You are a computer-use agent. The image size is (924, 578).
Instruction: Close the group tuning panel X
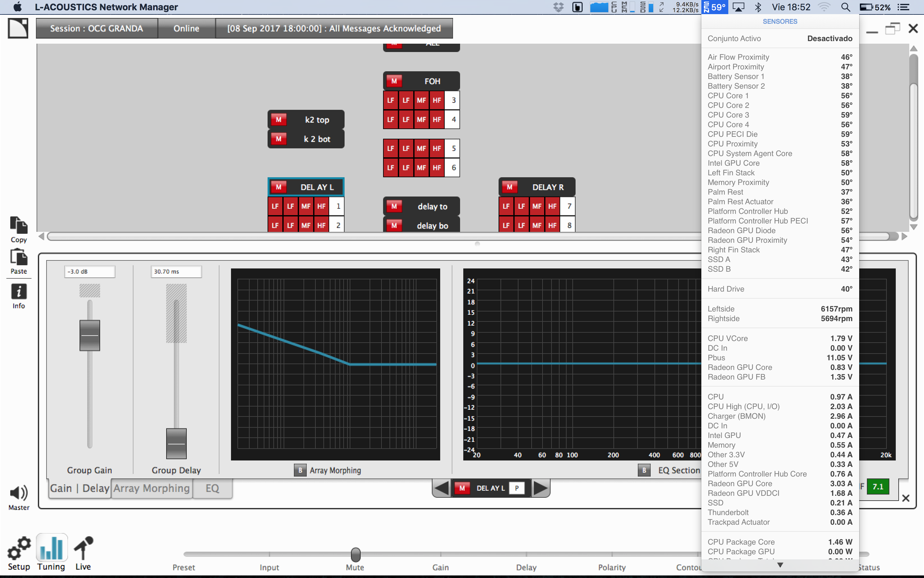pyautogui.click(x=905, y=498)
